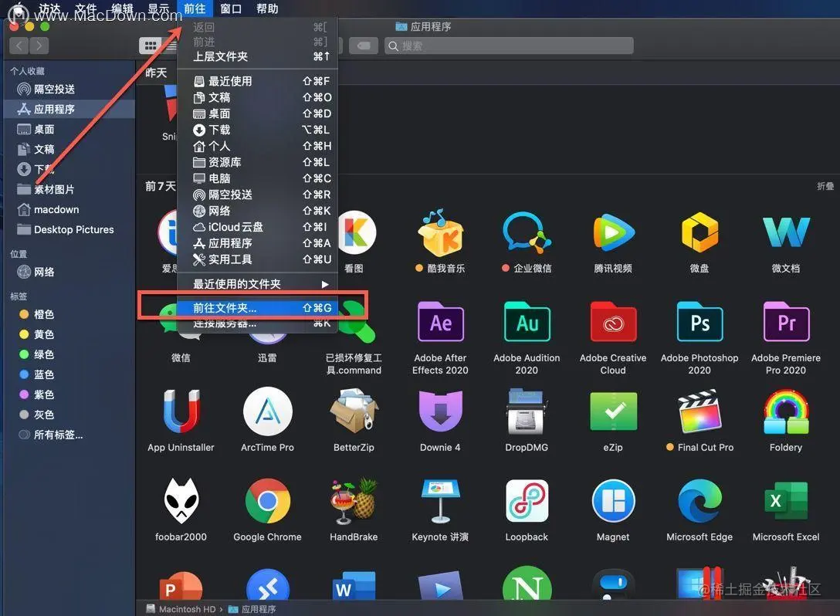Viewport: 840px width, 616px height.
Task: Open the Adobe Audition 2020 icon
Action: (x=527, y=322)
